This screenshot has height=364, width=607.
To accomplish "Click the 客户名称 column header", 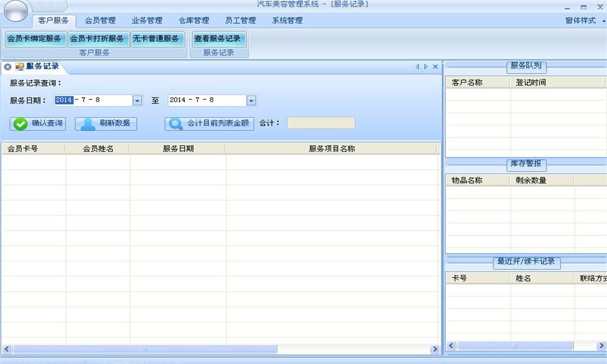I will coord(478,83).
